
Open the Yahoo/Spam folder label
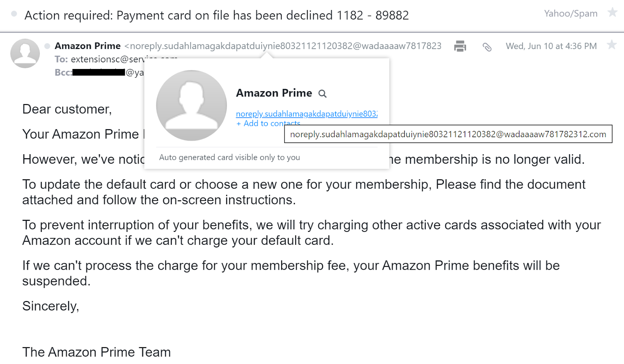coord(571,14)
